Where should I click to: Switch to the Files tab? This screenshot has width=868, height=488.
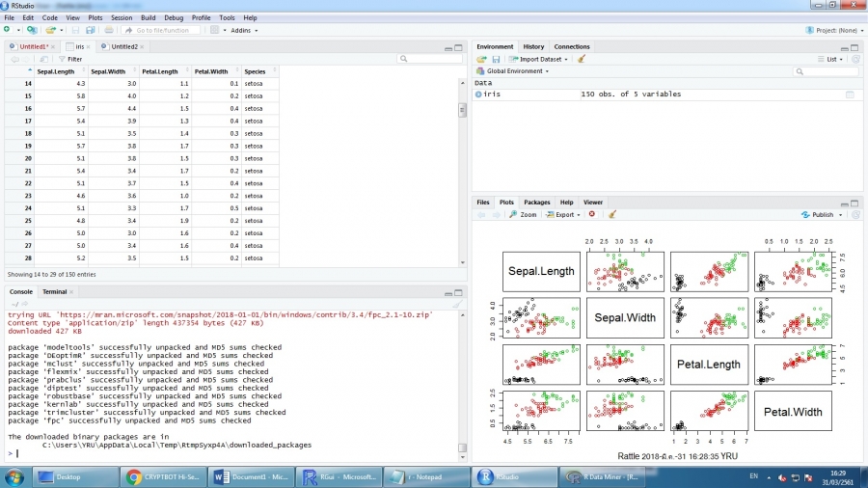point(483,203)
